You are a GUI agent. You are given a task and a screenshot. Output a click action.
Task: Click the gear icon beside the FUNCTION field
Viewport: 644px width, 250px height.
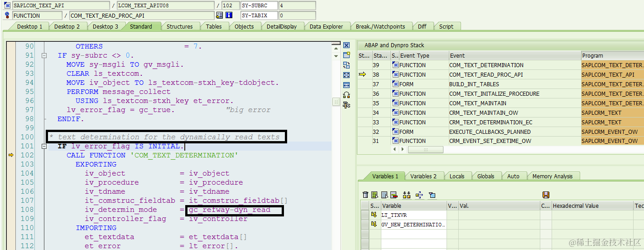(7, 15)
